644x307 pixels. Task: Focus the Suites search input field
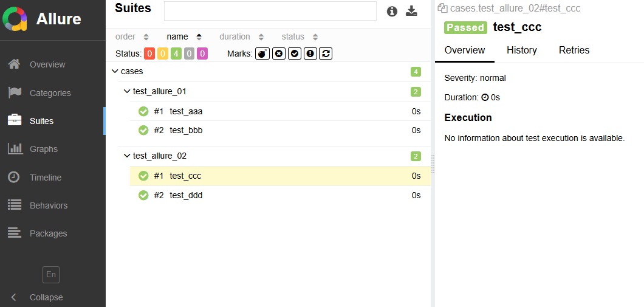(x=270, y=11)
